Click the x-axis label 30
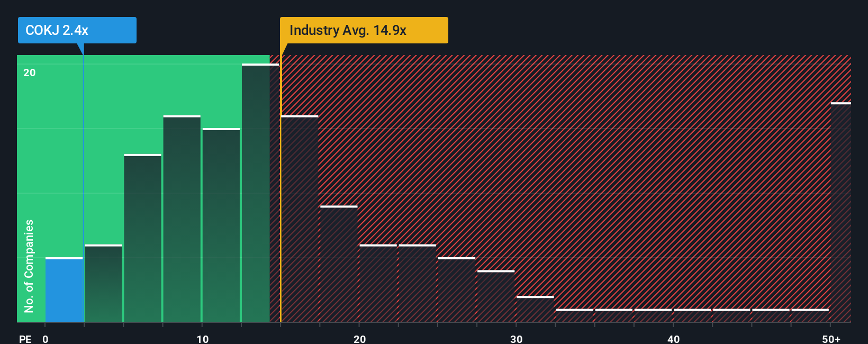 coord(516,339)
